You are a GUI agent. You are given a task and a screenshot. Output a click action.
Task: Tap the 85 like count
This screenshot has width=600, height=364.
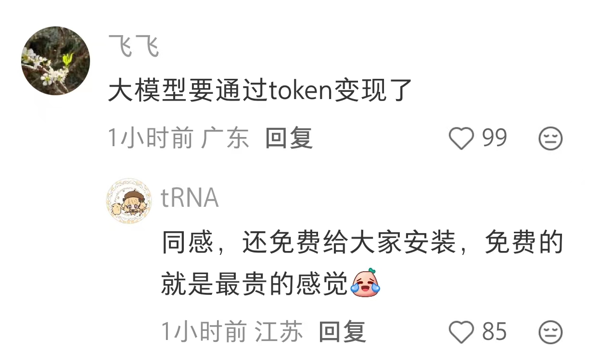point(495,332)
